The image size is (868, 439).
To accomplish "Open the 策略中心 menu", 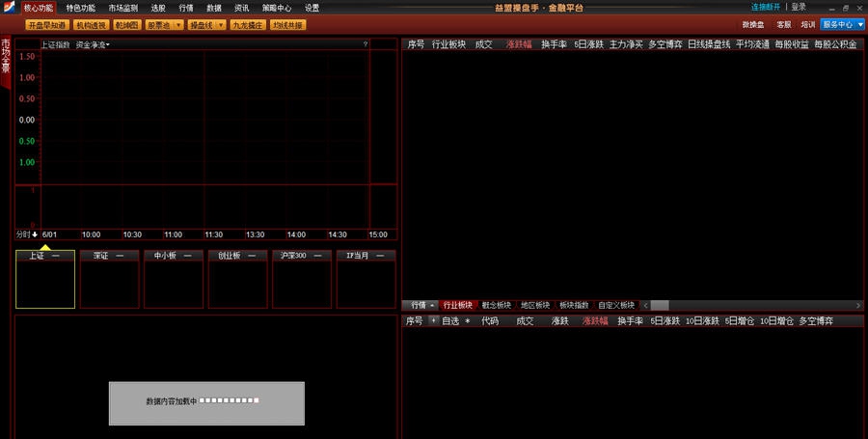I will (277, 9).
